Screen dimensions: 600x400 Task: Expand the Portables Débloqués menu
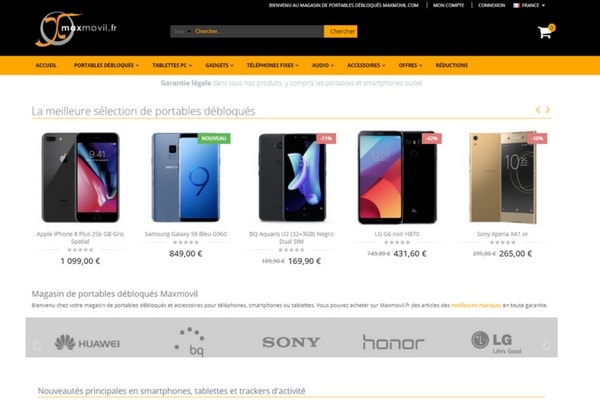(106, 65)
